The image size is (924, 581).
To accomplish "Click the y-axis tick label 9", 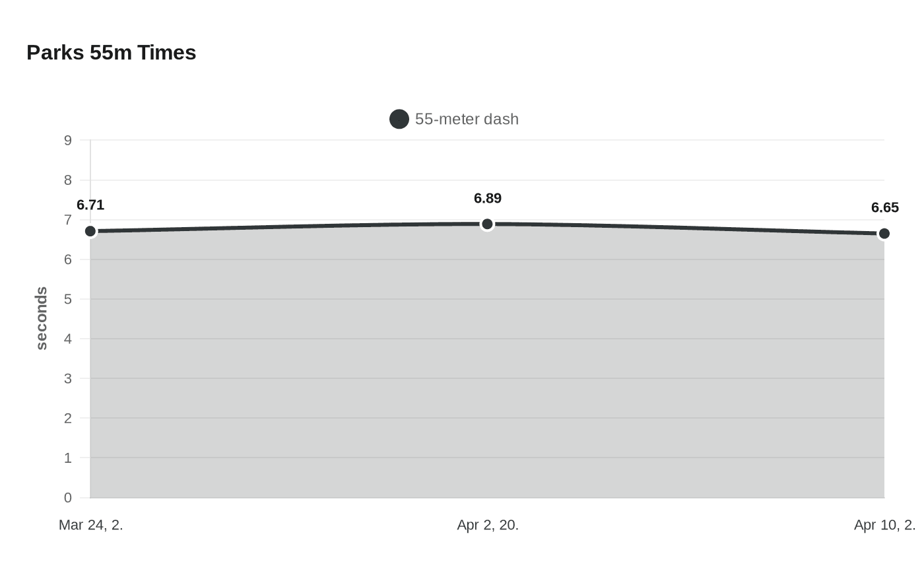I will pos(68,140).
